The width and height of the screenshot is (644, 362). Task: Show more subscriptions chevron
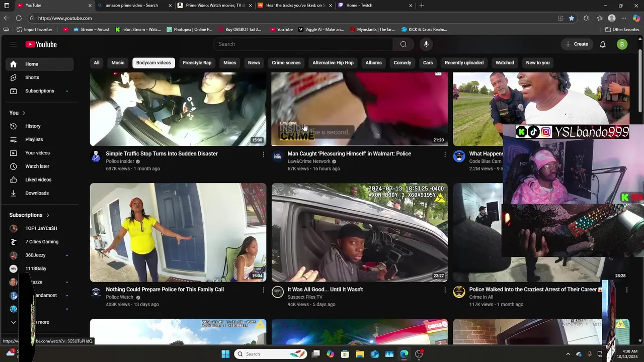click(14, 322)
